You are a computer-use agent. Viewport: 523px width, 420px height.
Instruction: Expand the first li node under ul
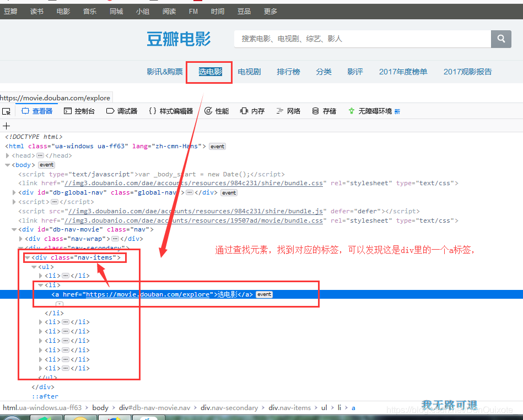tap(41, 276)
